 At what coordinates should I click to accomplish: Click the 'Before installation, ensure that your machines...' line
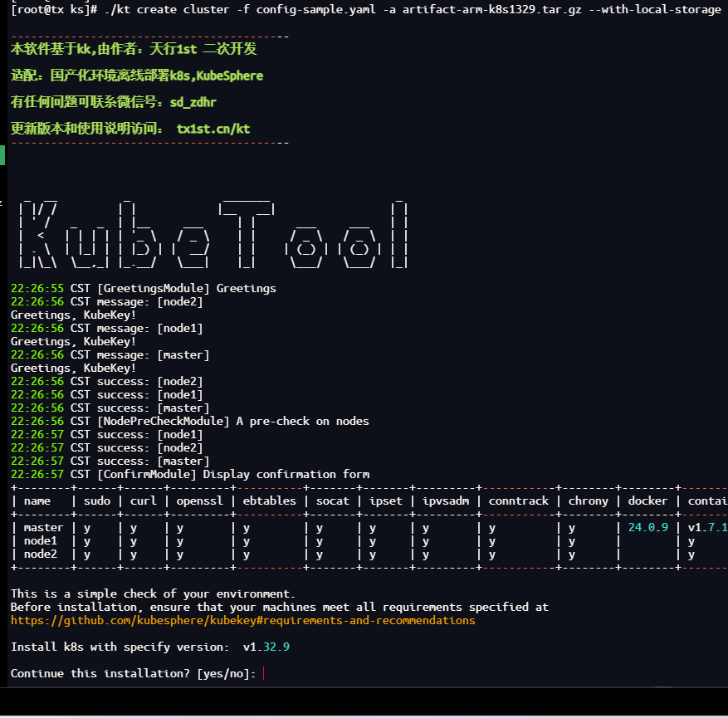pyautogui.click(x=280, y=607)
